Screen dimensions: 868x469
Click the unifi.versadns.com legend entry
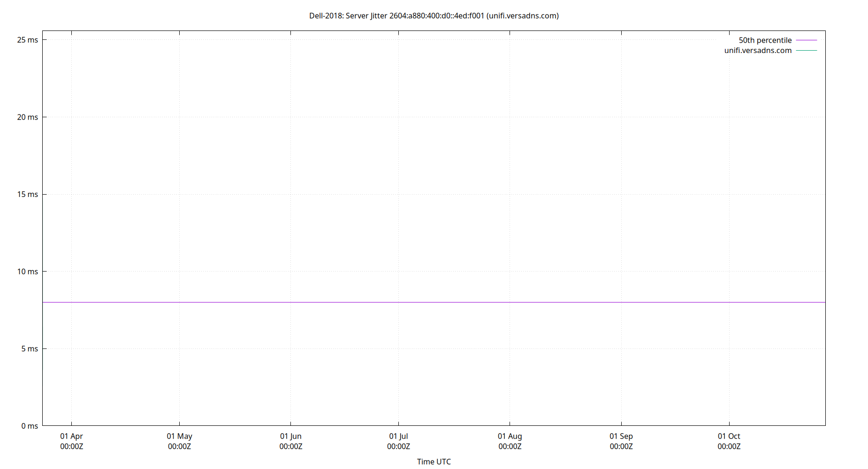[757, 50]
